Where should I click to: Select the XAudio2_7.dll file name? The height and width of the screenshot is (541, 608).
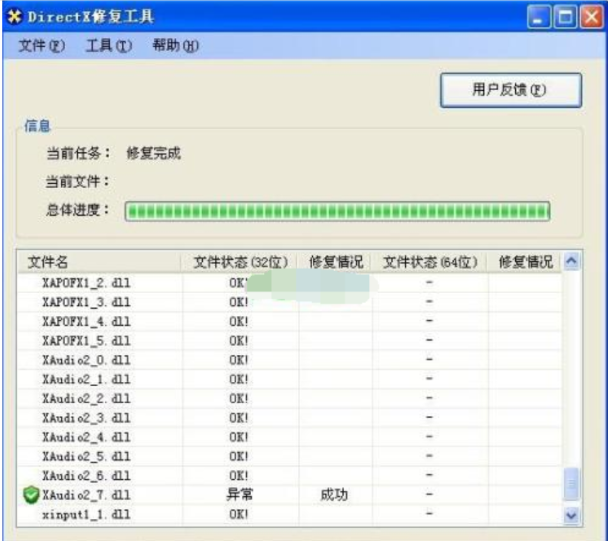[x=86, y=495]
